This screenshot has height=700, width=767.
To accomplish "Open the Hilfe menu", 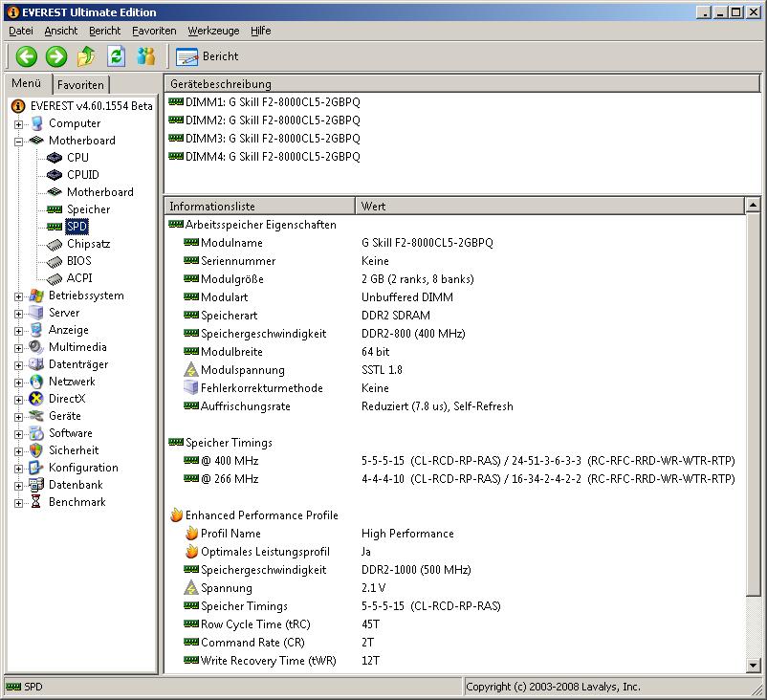I will pyautogui.click(x=261, y=31).
